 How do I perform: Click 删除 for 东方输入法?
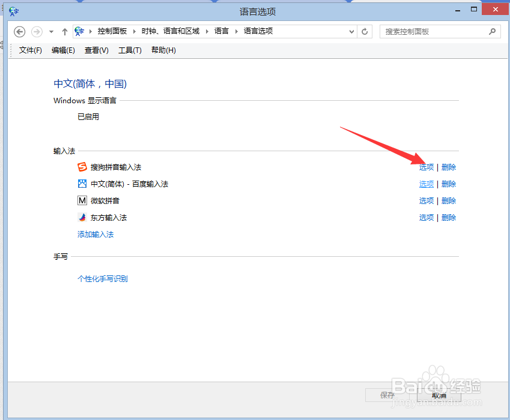449,218
